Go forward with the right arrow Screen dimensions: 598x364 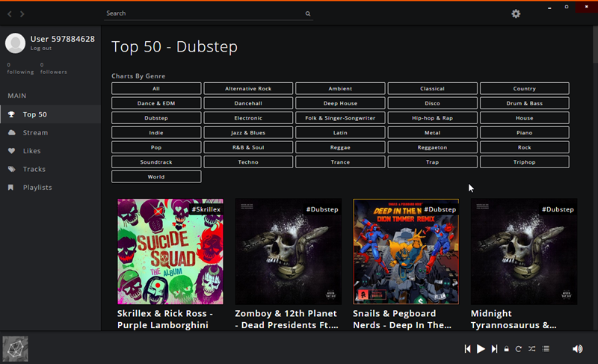22,14
